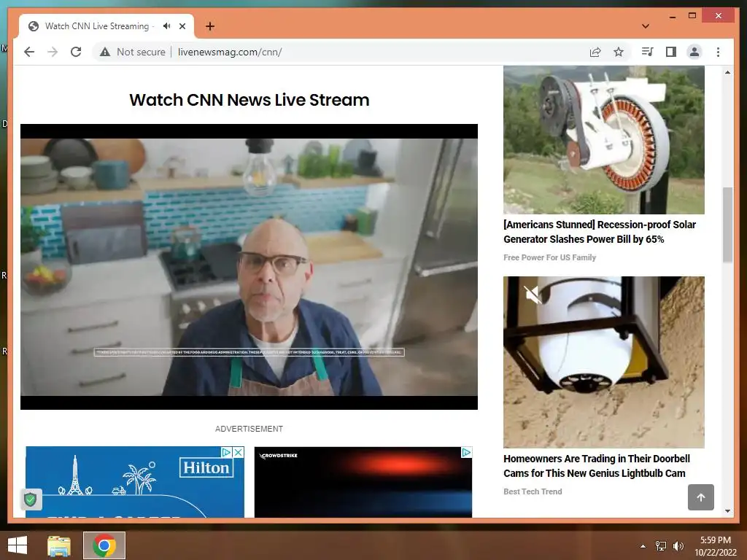This screenshot has height=560, width=747.
Task: Open Chrome's three-dot menu
Action: pyautogui.click(x=718, y=52)
